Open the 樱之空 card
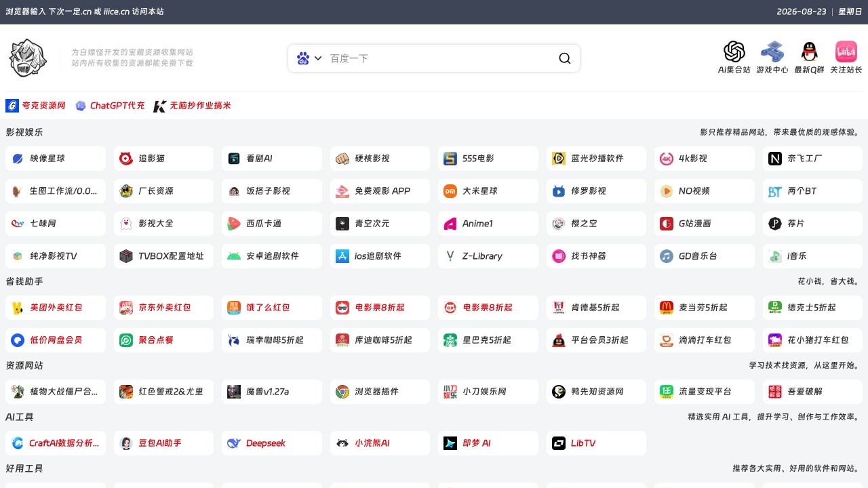 [597, 224]
